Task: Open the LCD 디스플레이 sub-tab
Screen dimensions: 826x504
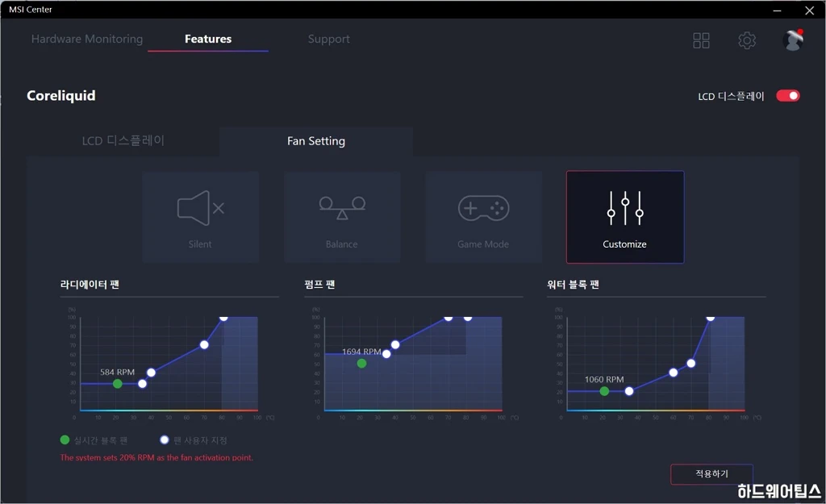Action: coord(123,141)
